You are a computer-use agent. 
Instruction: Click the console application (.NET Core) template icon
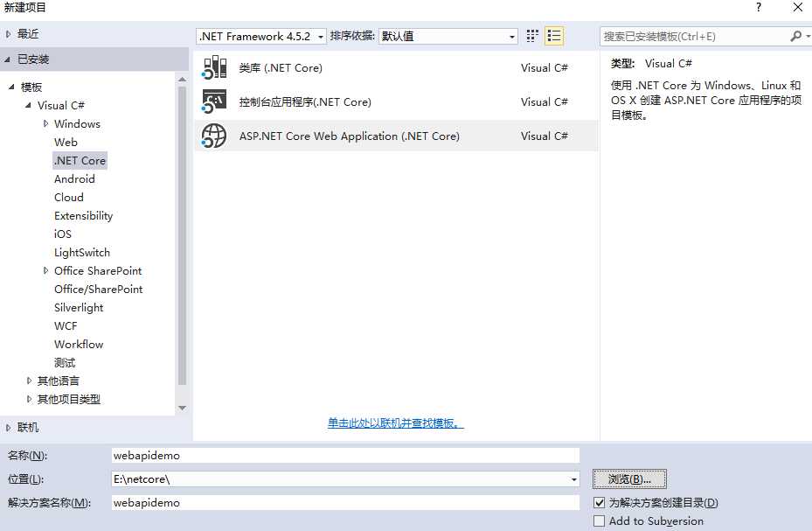click(214, 101)
